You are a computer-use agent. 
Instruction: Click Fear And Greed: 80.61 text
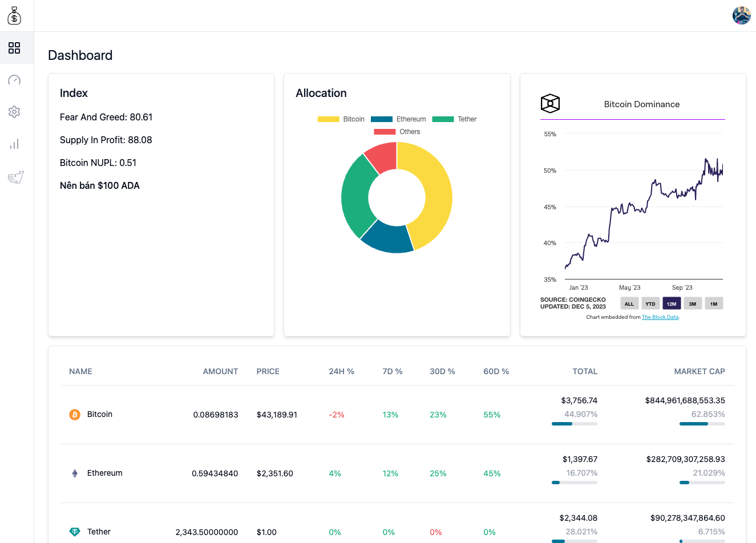pyautogui.click(x=106, y=117)
